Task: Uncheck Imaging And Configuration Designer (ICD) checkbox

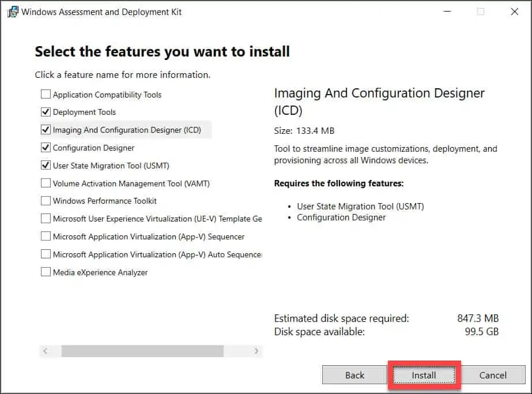Action: pos(46,130)
